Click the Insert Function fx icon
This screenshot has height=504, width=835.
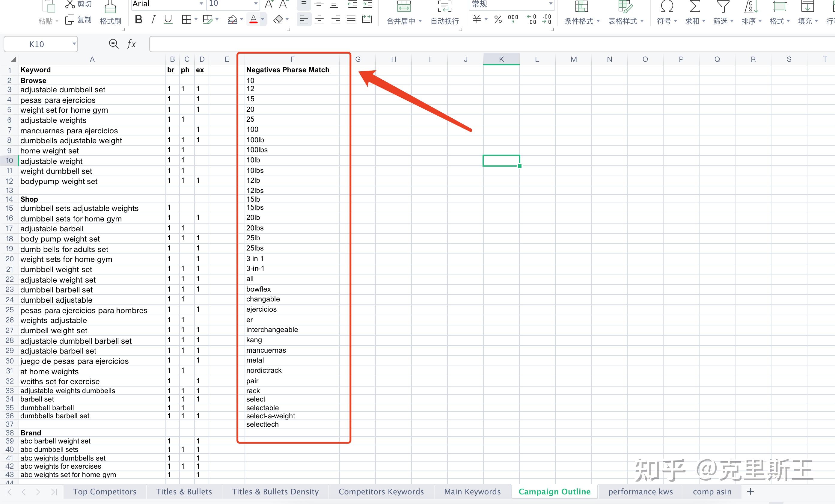point(132,44)
